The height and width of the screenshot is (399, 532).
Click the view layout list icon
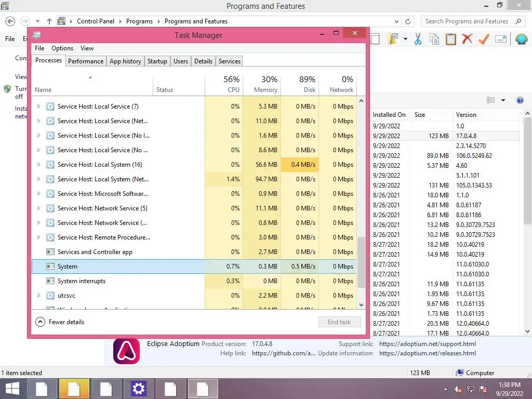coord(490,100)
